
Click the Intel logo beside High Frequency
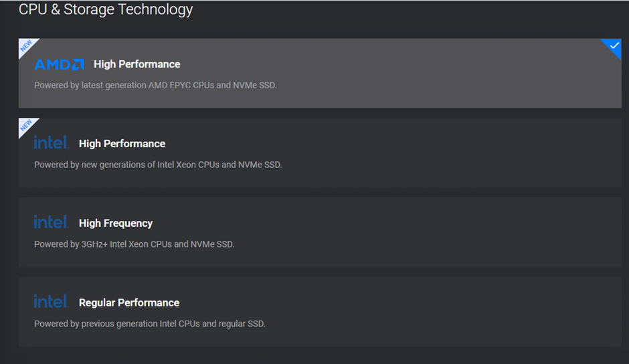(x=52, y=221)
